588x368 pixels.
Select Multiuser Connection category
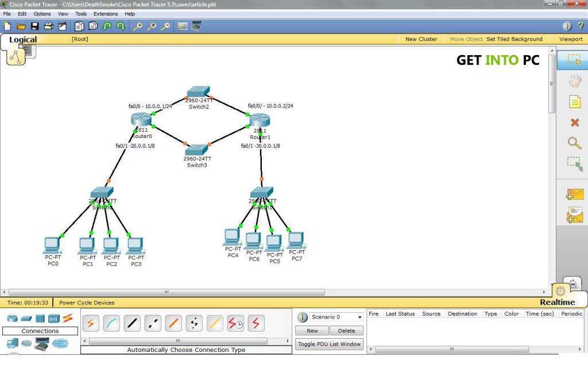[x=60, y=343]
